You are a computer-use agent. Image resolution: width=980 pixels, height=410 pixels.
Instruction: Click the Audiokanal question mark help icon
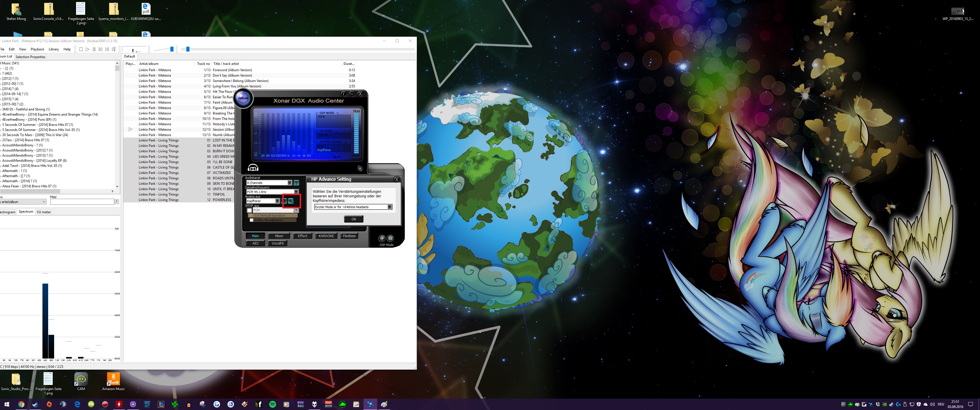[x=297, y=183]
